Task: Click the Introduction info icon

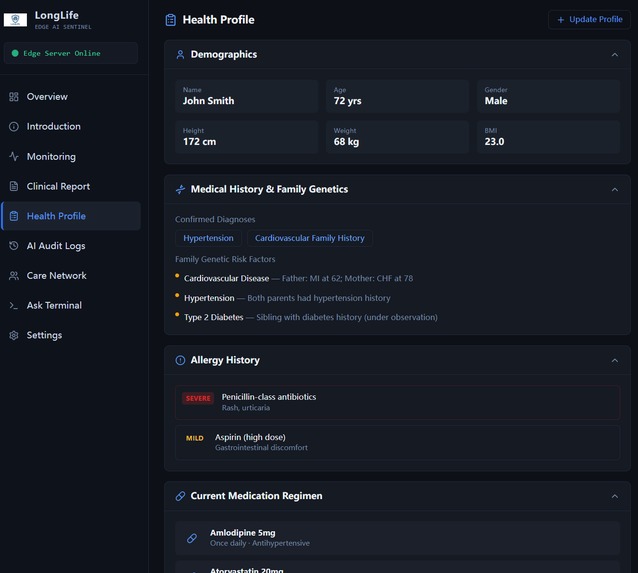Action: (14, 127)
